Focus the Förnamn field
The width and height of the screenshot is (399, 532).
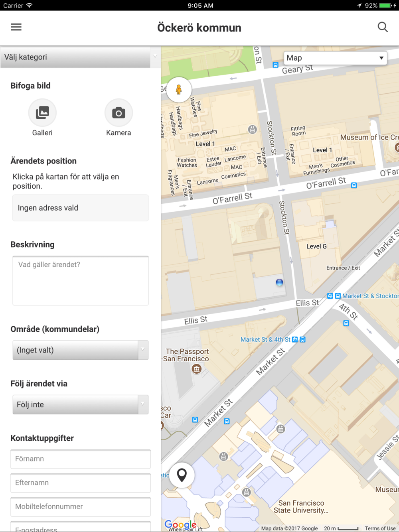[81, 459]
